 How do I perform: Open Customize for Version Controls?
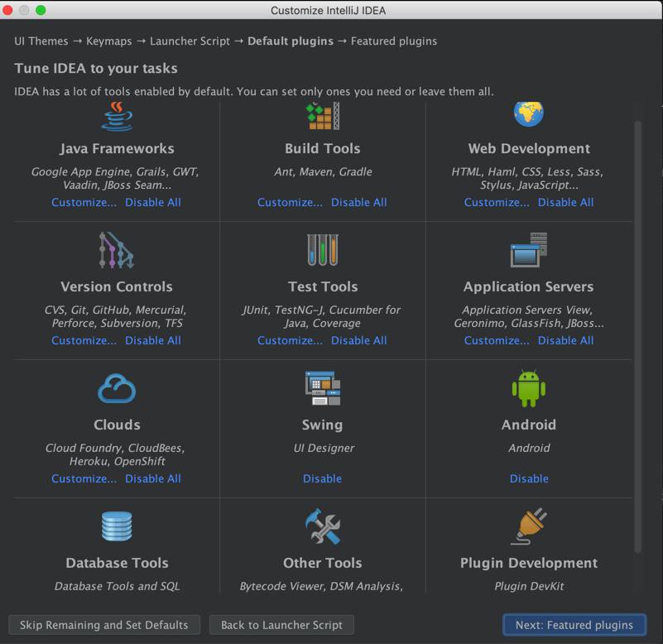[84, 340]
